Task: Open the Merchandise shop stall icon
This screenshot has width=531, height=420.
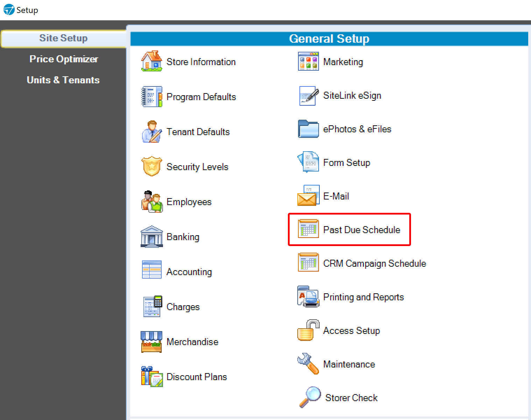Action: [x=151, y=342]
